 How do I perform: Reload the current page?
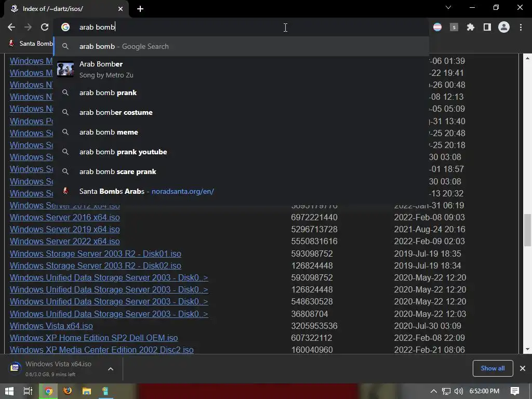point(45,27)
